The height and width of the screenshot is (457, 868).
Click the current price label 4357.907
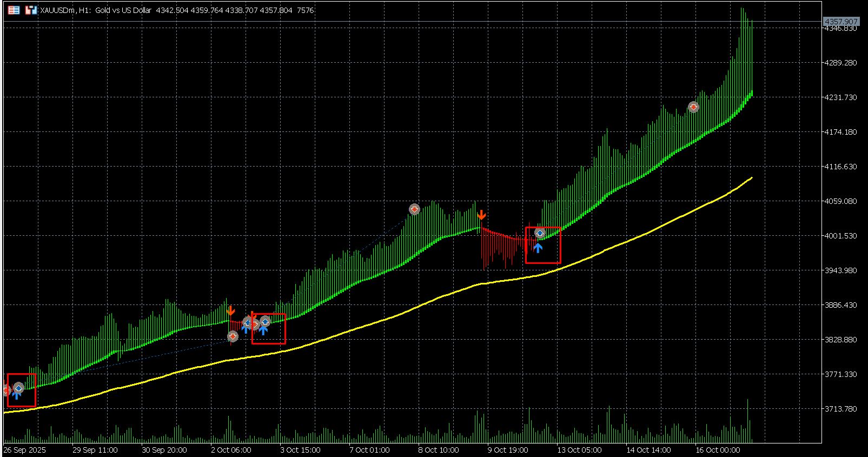pos(840,22)
